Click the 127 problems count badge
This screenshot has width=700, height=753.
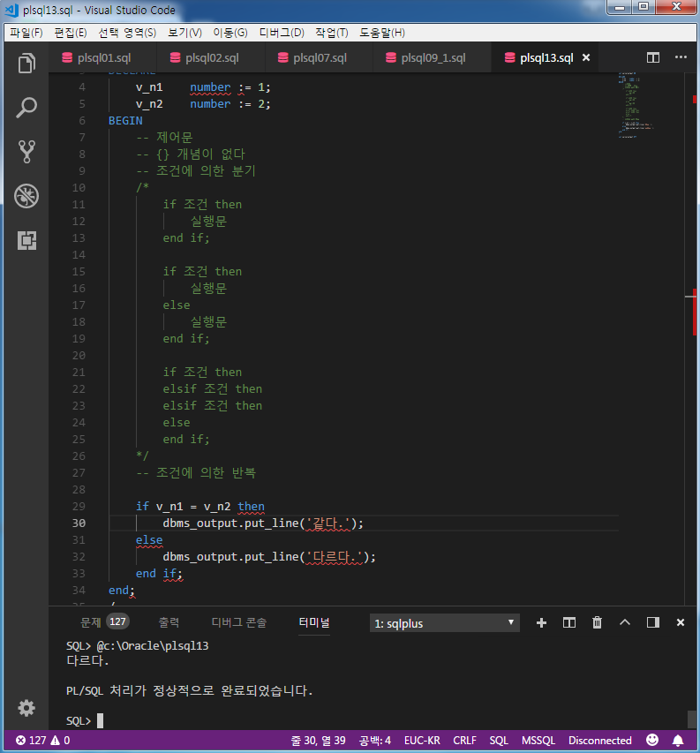(117, 621)
